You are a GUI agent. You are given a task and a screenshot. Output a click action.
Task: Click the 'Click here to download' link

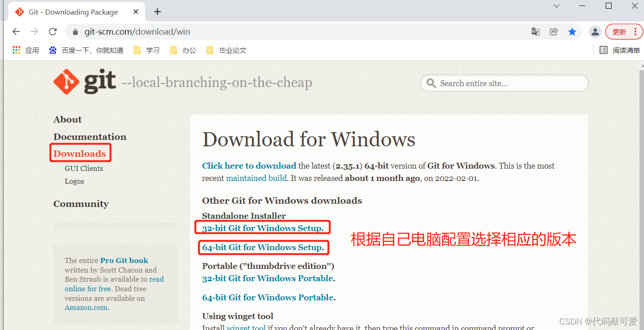249,166
